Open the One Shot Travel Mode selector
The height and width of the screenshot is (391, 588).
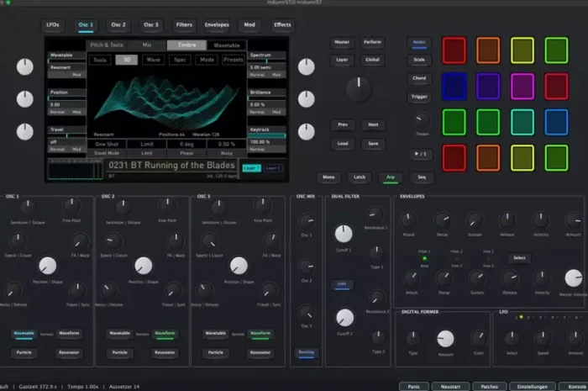click(x=107, y=144)
